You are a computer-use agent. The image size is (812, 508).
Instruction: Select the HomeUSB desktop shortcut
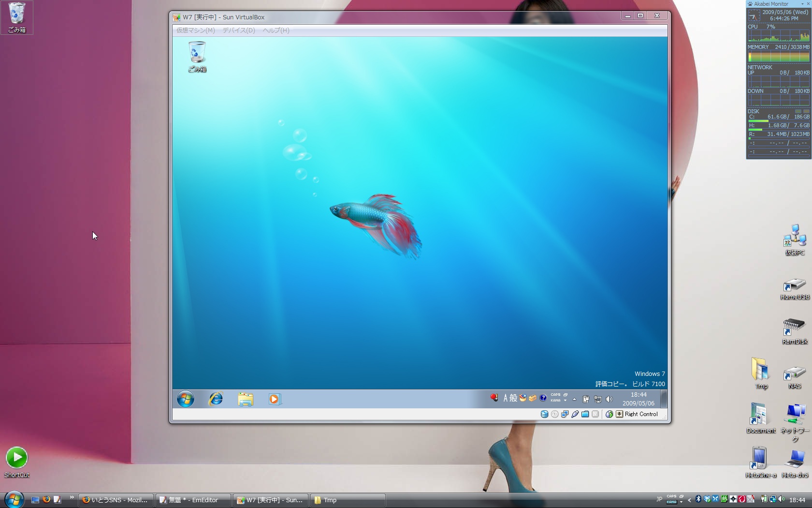[795, 289]
